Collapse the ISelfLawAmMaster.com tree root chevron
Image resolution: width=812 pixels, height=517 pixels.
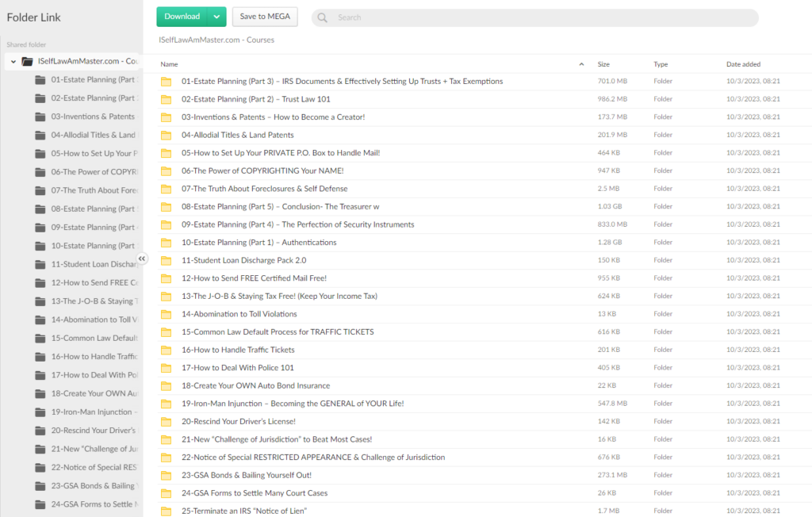(13, 61)
